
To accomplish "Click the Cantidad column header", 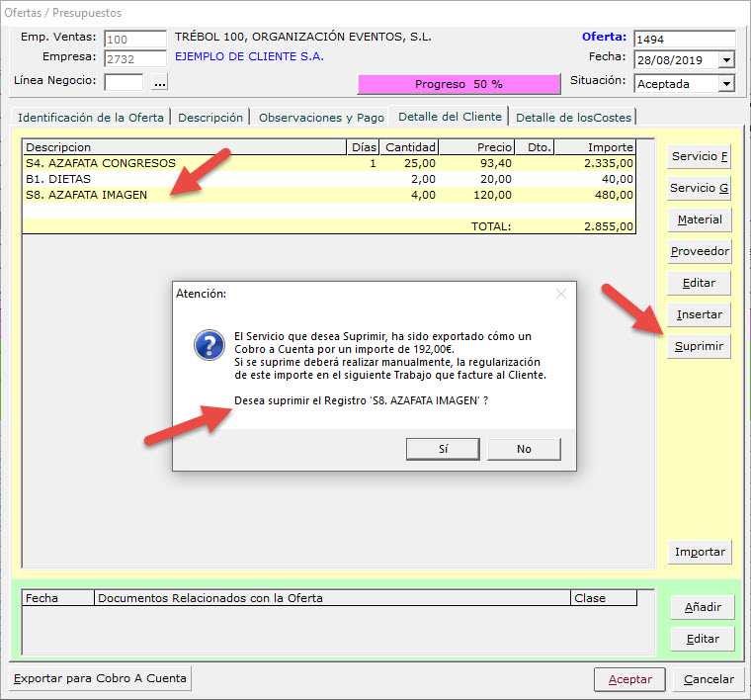I will [x=409, y=147].
